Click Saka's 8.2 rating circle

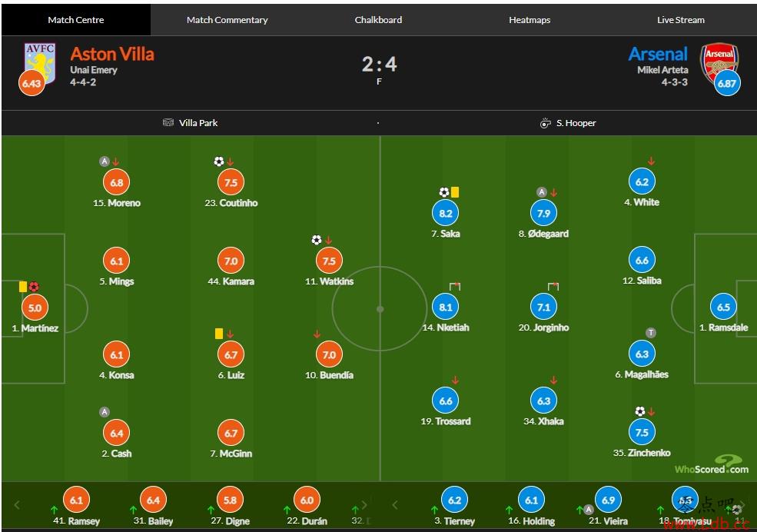tap(445, 213)
